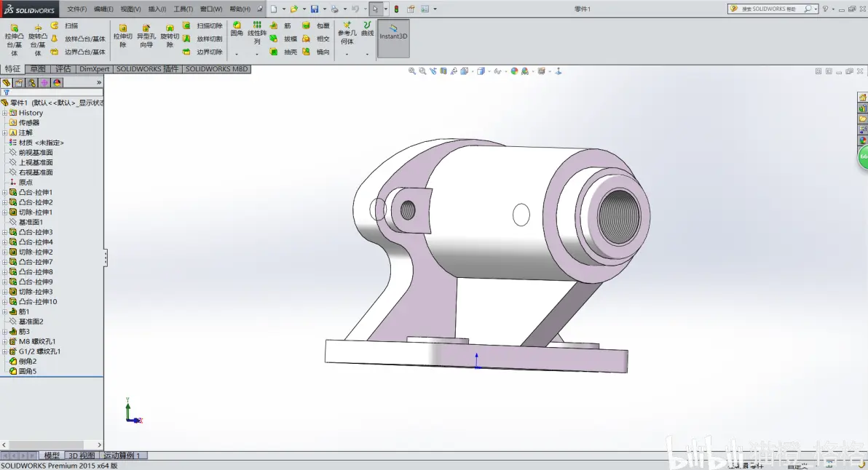Expand the G1/2 螺纹孔1 feature node
This screenshot has width=868, height=470.
(5, 351)
